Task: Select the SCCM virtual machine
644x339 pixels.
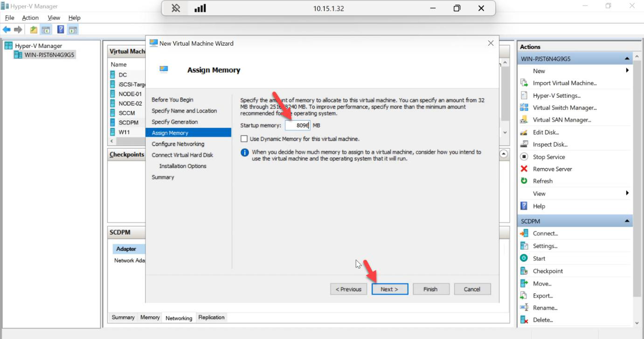Action: coord(127,113)
